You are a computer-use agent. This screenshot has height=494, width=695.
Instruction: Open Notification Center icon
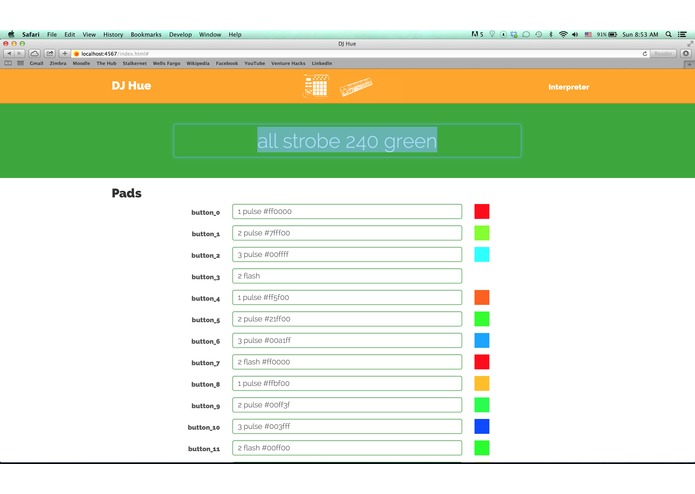(682, 34)
